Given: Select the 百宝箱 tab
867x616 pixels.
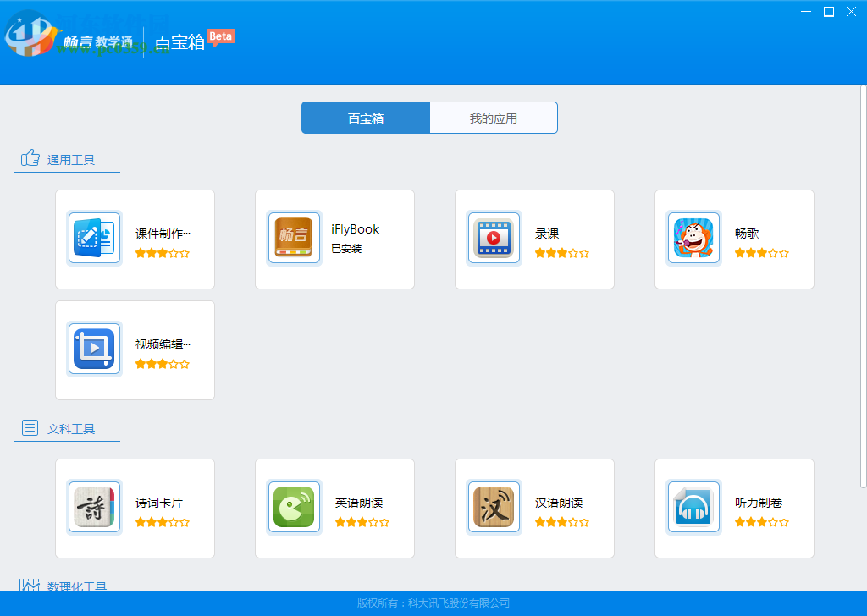Looking at the screenshot, I should tap(365, 118).
